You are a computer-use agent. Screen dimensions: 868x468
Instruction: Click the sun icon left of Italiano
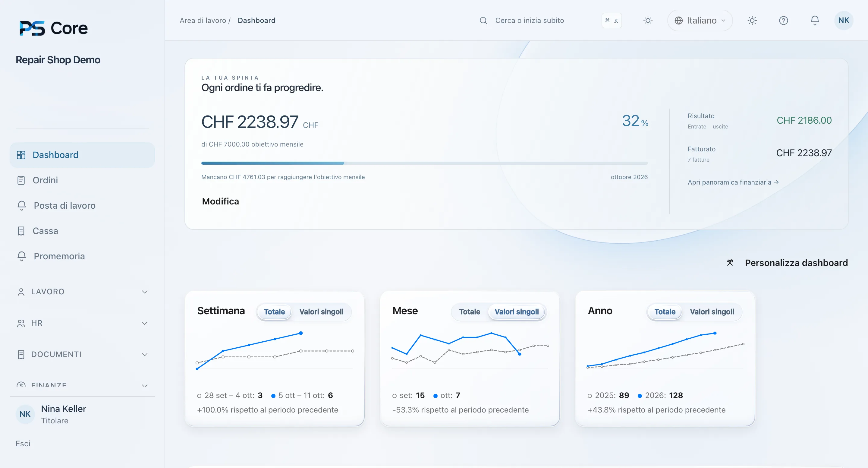pos(648,21)
